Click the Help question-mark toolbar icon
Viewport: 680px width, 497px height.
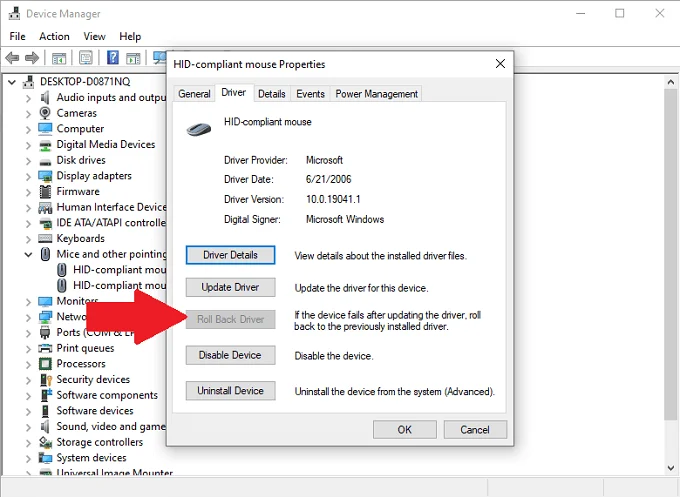113,57
